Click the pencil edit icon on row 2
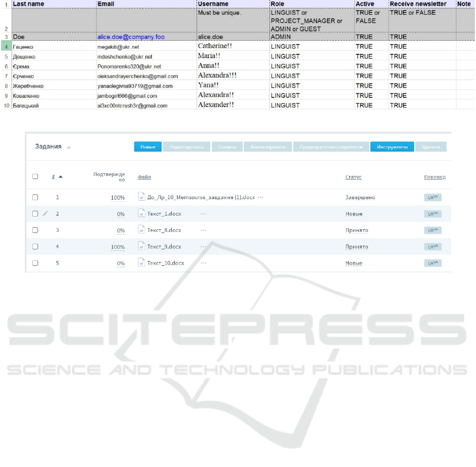 coord(45,213)
